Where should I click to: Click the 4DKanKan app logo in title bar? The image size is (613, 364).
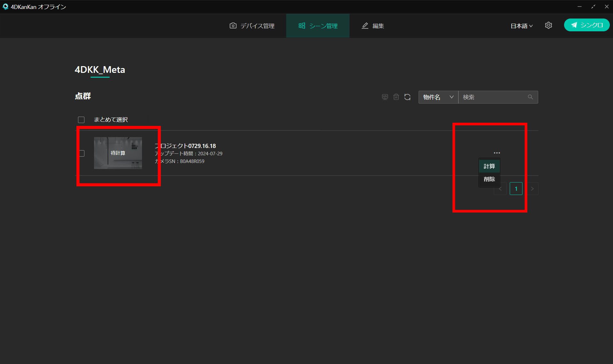tap(5, 7)
